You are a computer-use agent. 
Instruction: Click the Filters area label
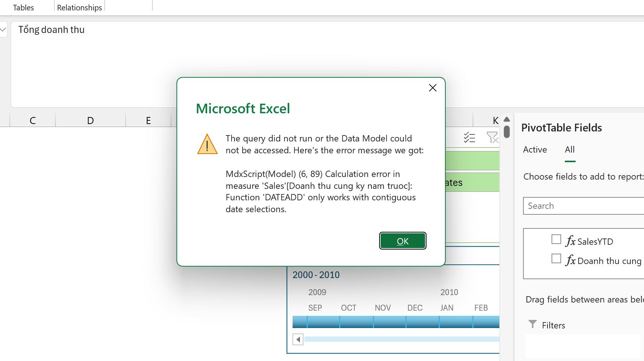point(553,325)
